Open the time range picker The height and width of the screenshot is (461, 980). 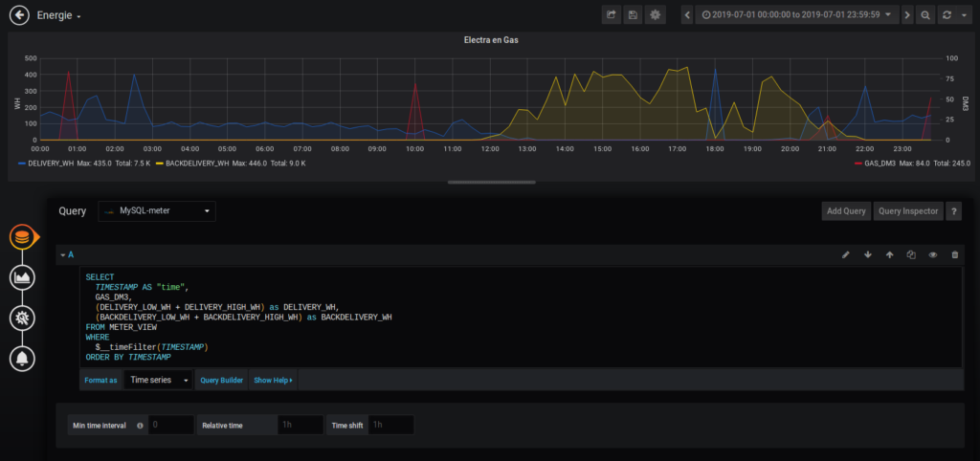click(x=797, y=15)
